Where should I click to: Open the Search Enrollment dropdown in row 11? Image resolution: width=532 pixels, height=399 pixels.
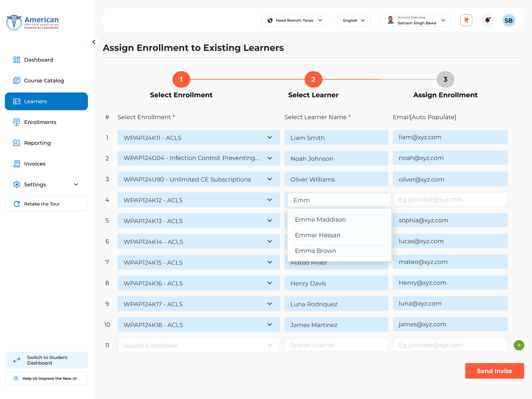pos(199,345)
